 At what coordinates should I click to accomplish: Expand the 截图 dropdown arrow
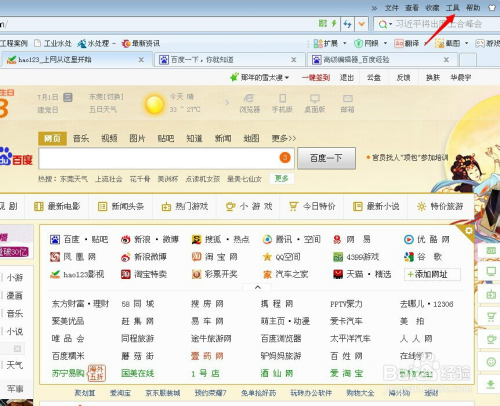[x=466, y=43]
